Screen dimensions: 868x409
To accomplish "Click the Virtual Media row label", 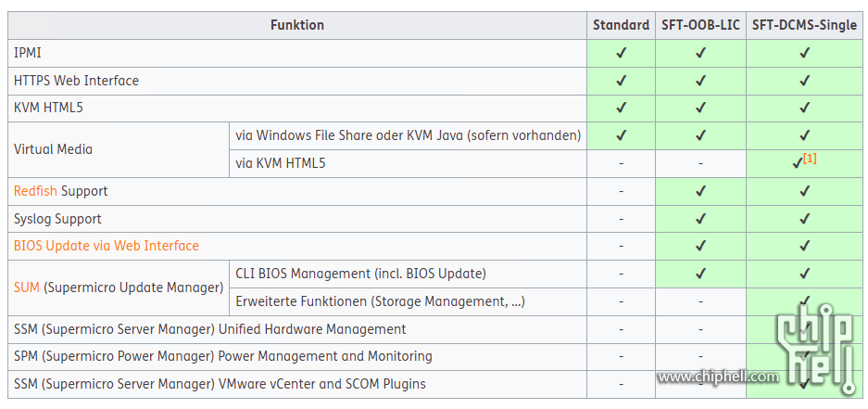I will [x=53, y=149].
